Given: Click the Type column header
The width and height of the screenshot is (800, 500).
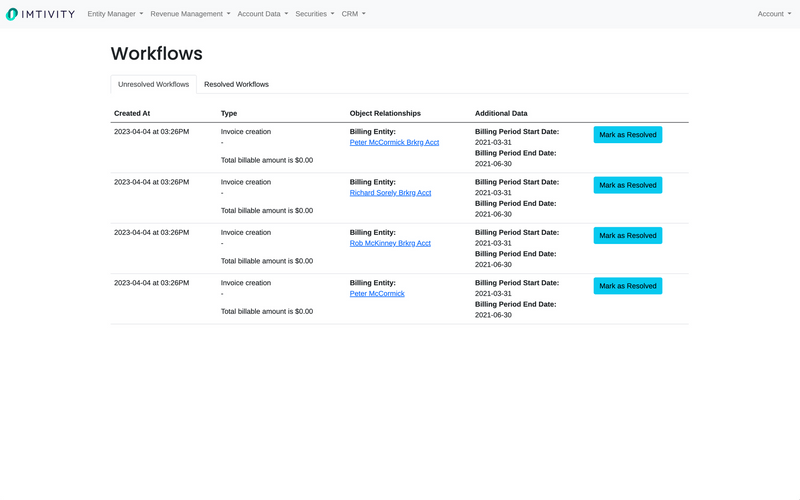Looking at the screenshot, I should [229, 114].
